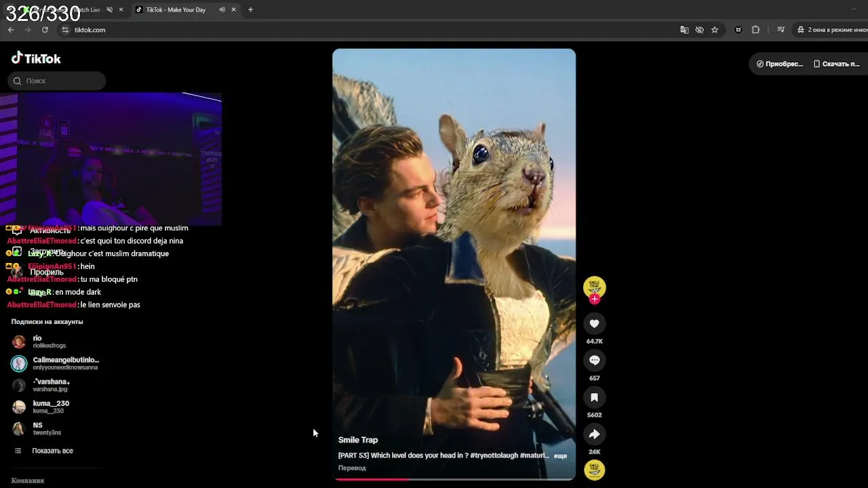The image size is (868, 488).
Task: Open comments on the Smile Trap video
Action: point(594,361)
